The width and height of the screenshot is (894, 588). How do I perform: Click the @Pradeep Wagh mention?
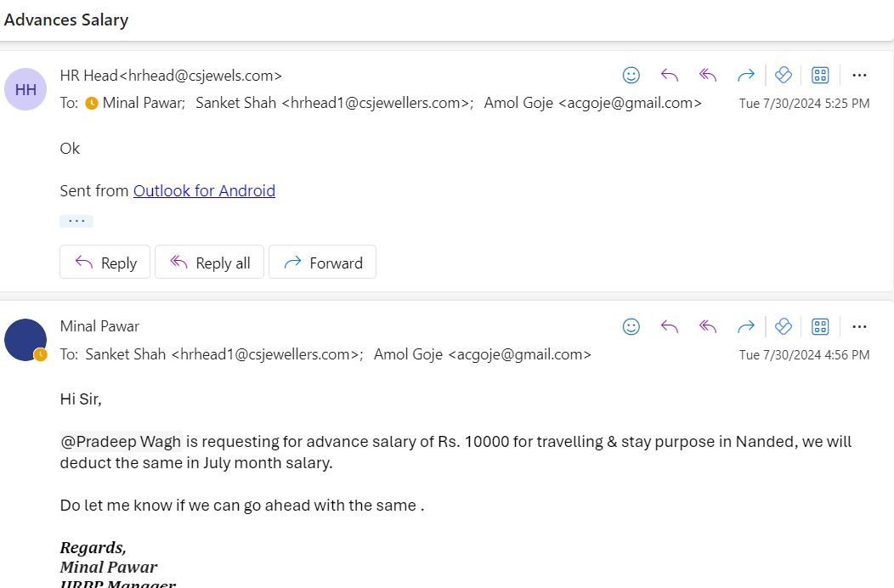pyautogui.click(x=121, y=442)
